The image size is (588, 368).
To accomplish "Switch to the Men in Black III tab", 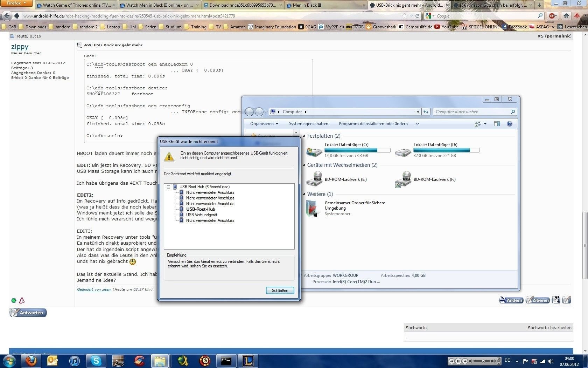I will (x=326, y=5).
